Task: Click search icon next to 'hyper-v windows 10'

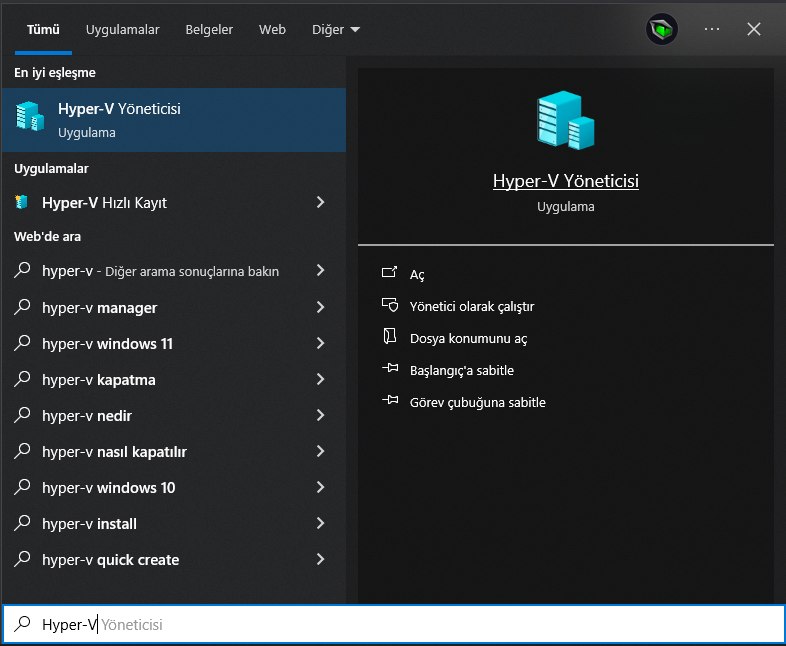Action: click(x=22, y=487)
